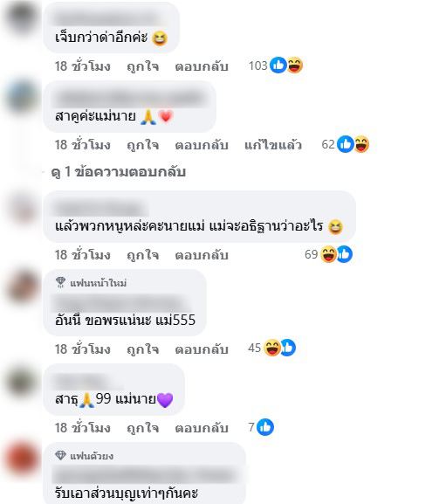Click the แฟนตัวยง diamond badge icon
439x504 pixels.
[60, 455]
